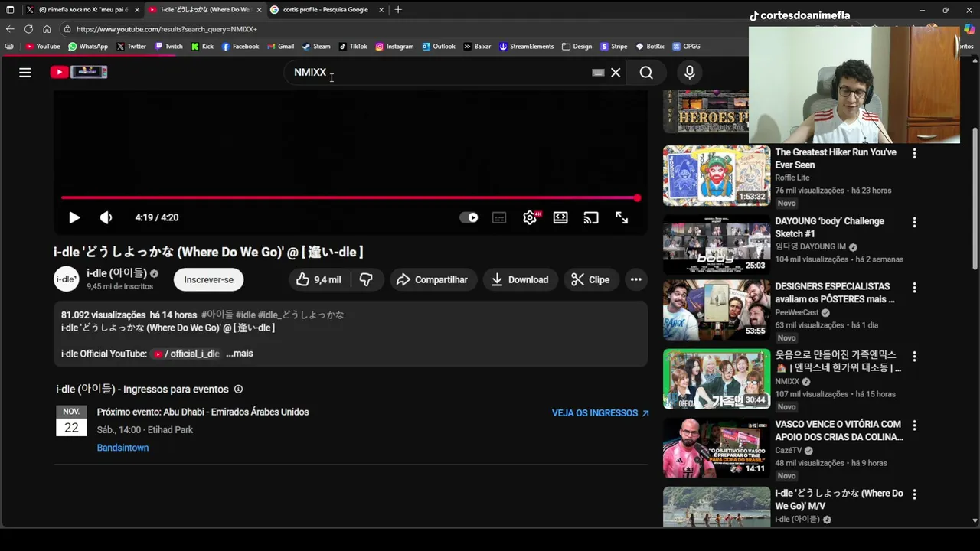The height and width of the screenshot is (551, 980).
Task: Switch to theater mode
Action: tap(560, 217)
